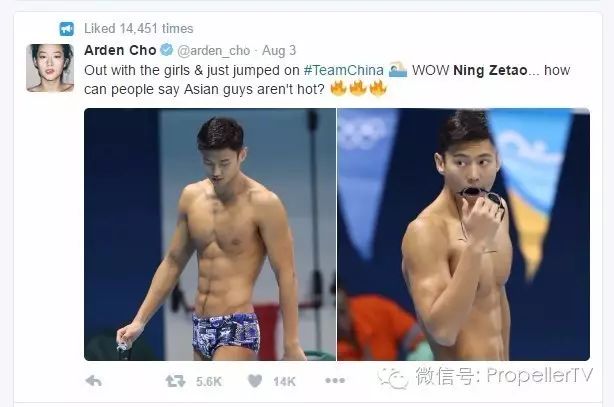614x407 pixels.
Task: Open the Aug 3 timestamp link
Action: 279,51
